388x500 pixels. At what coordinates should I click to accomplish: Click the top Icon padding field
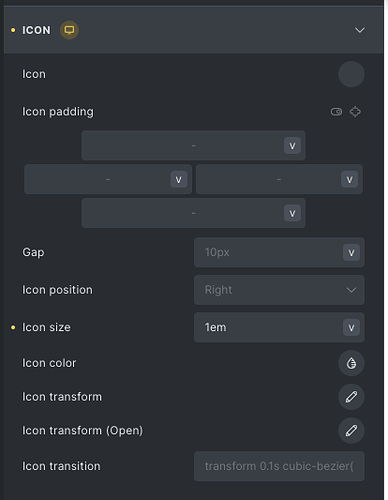point(193,145)
